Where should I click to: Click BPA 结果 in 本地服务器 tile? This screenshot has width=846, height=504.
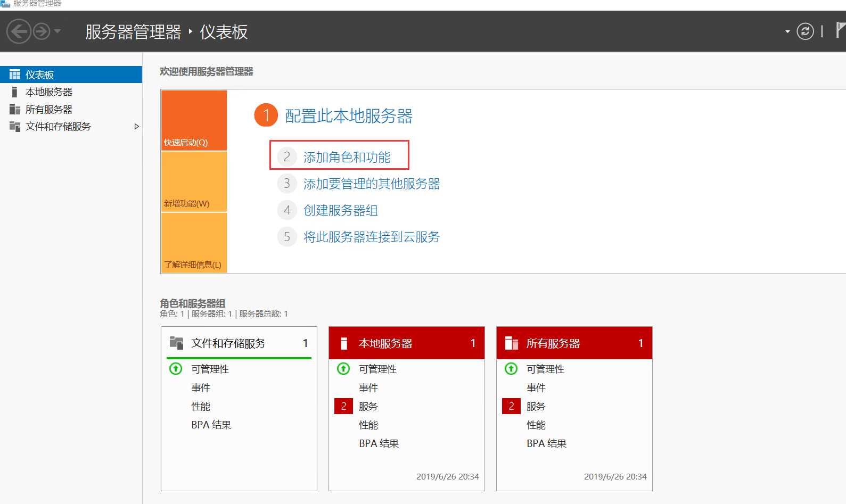(379, 443)
